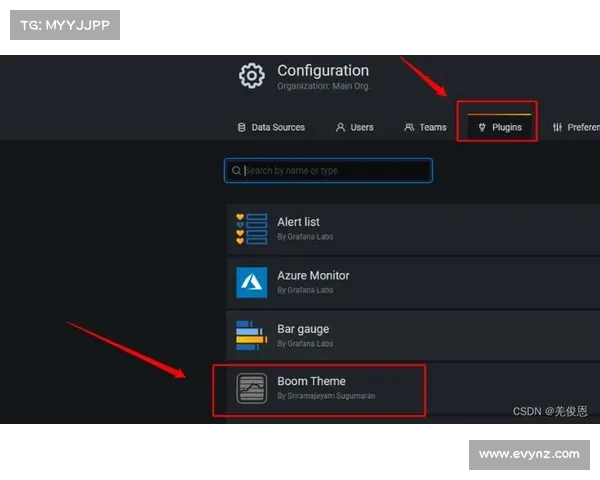Click 'By Grafana Labs' under Bar gauge
600x480 pixels.
[305, 343]
